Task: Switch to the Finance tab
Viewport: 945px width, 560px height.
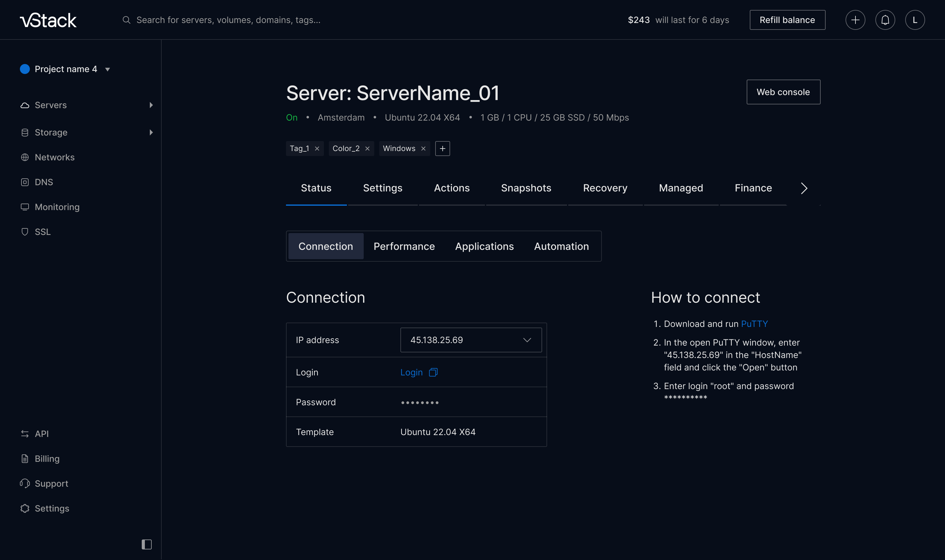Action: pyautogui.click(x=753, y=188)
